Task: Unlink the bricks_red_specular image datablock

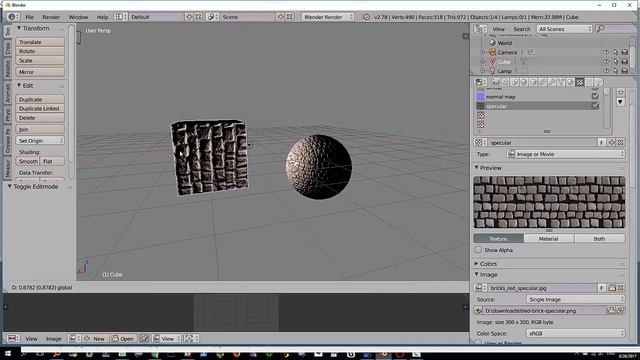Action: tap(621, 288)
